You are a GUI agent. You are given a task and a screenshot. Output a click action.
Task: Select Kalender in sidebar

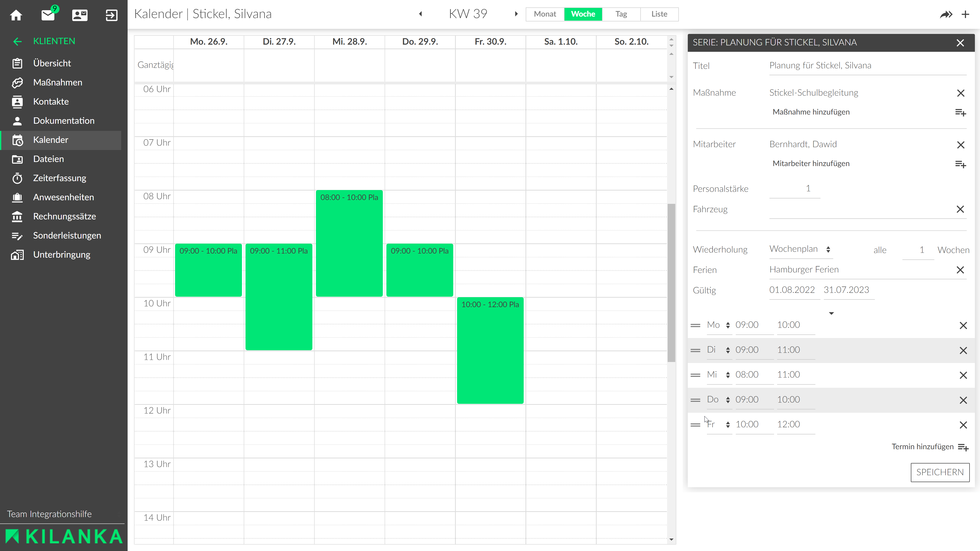pyautogui.click(x=61, y=140)
